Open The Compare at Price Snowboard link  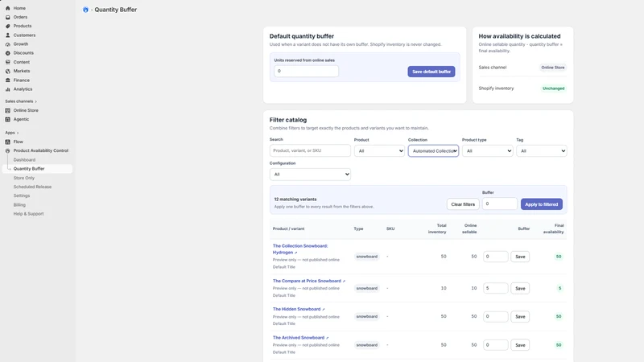click(307, 281)
